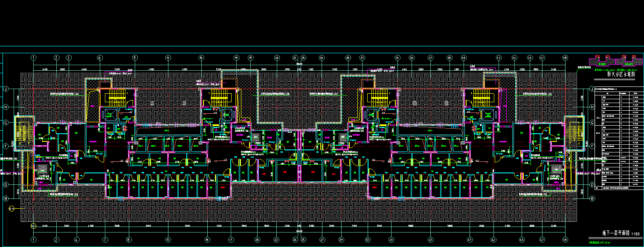The height and width of the screenshot is (247, 644).
Task: Select grid bubble 9 along the top edge
Action: tap(134, 57)
